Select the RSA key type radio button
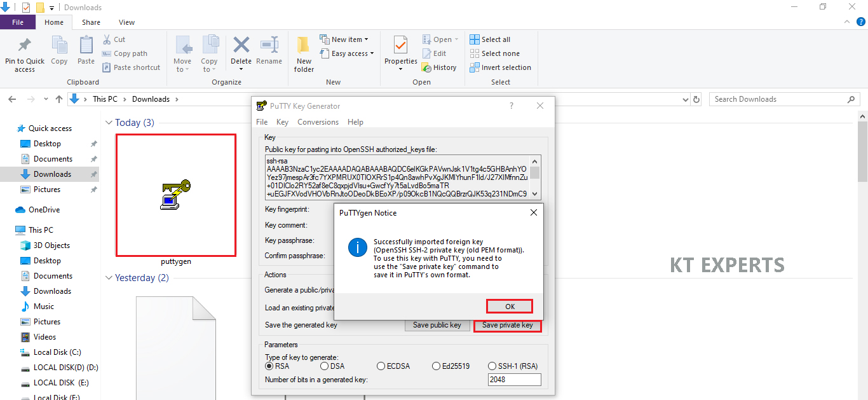 277,366
